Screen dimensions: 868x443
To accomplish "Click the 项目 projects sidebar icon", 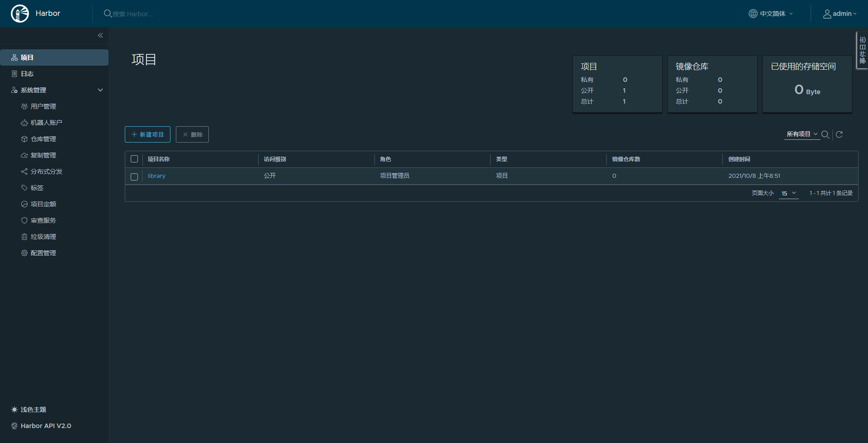I will [x=14, y=57].
